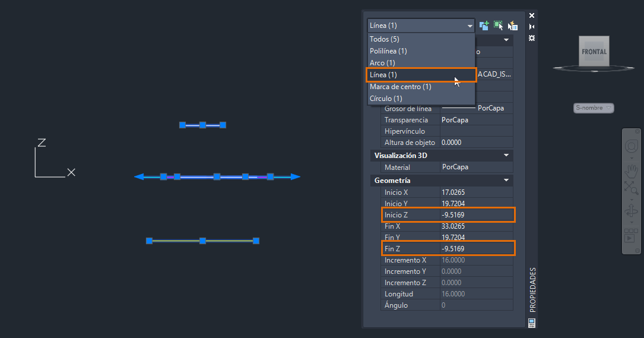
Task: Close the navigation bar with its small X
Action: (637, 132)
